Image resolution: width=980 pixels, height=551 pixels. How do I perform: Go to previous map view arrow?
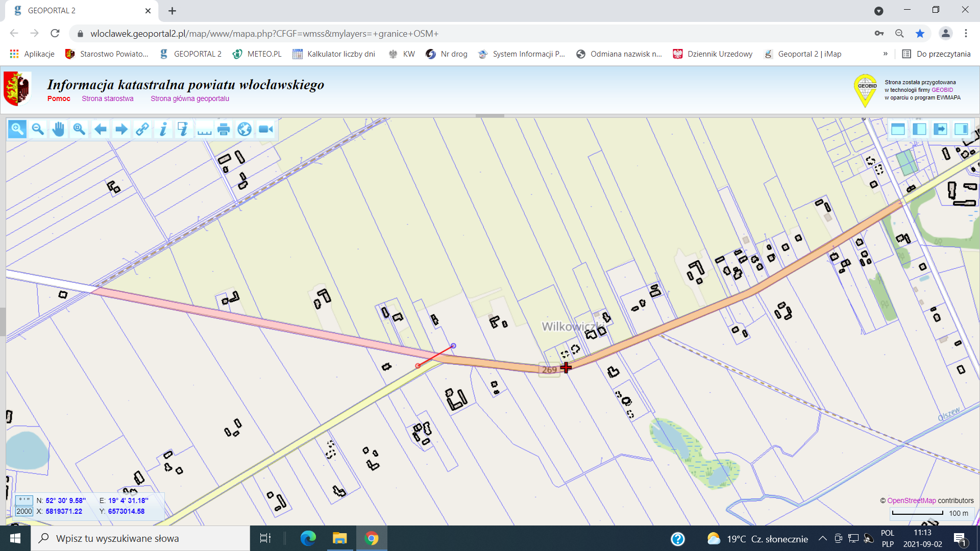click(101, 129)
